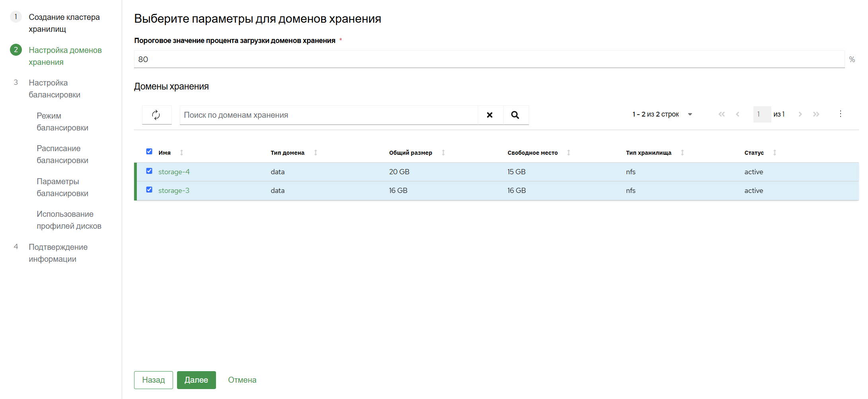Uncheck the storage-3 row checkbox
This screenshot has height=399, width=868.
149,190
